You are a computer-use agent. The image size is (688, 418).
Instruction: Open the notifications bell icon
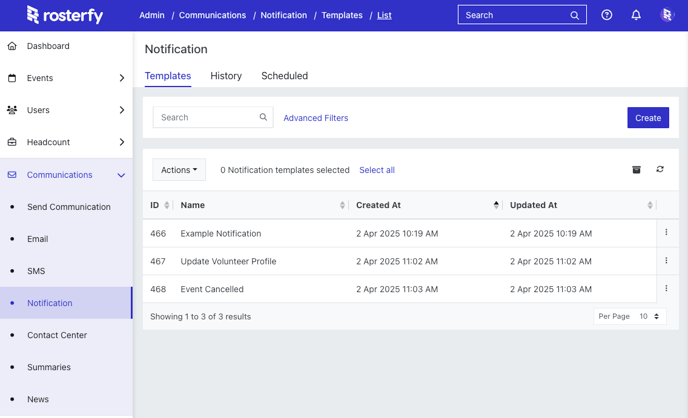pyautogui.click(x=636, y=15)
